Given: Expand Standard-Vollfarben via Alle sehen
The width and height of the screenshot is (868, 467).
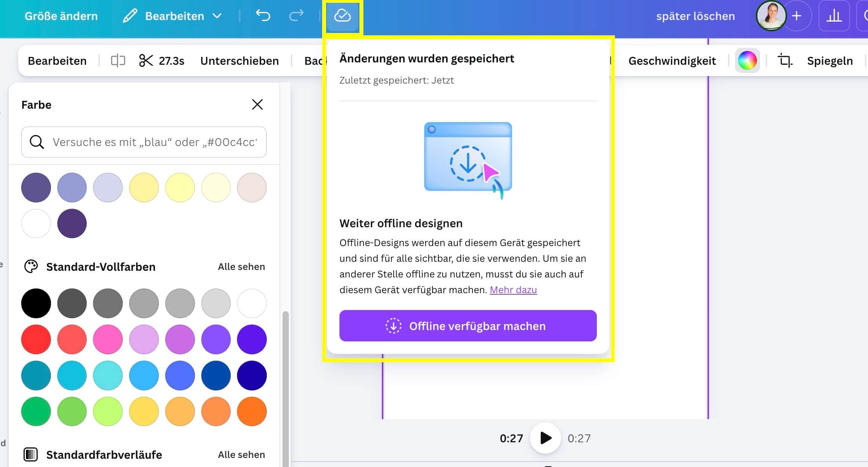Looking at the screenshot, I should pos(241,267).
